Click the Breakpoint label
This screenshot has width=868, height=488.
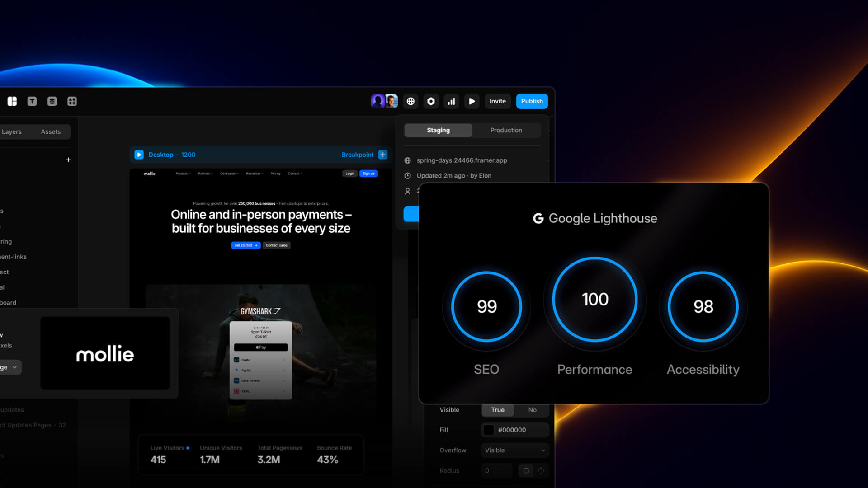(x=357, y=155)
